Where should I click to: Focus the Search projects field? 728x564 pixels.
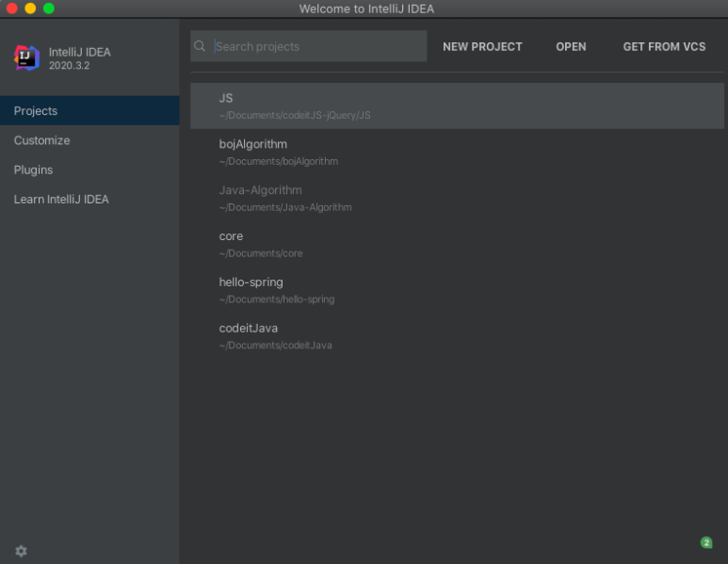308,46
